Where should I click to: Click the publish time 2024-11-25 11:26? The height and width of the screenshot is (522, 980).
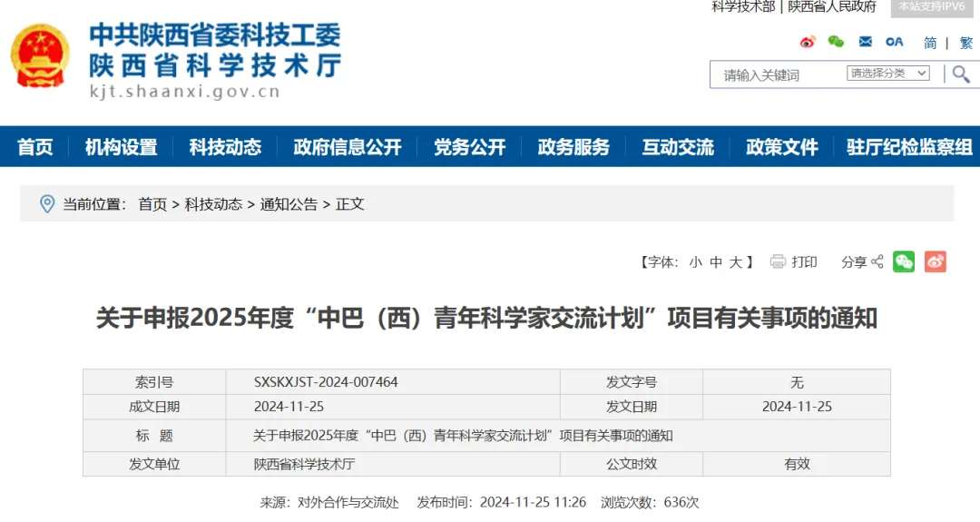(x=534, y=502)
